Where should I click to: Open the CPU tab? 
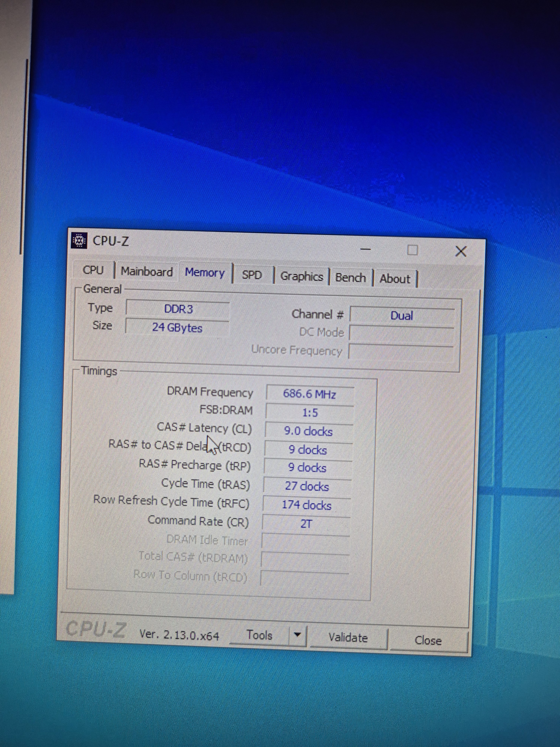coord(93,270)
